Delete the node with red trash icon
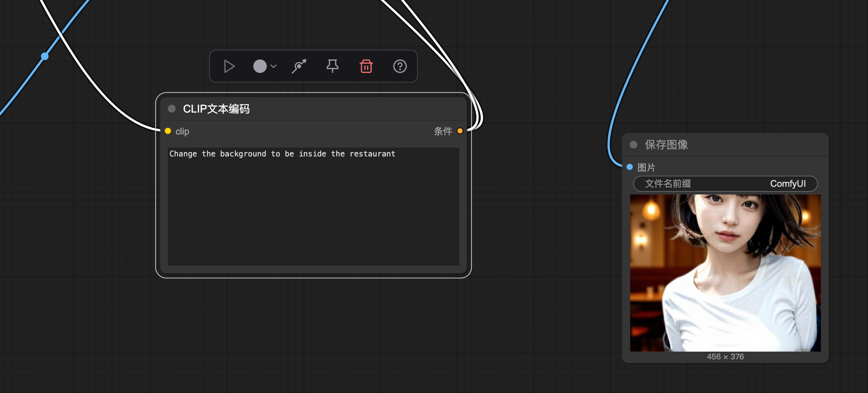 point(366,66)
